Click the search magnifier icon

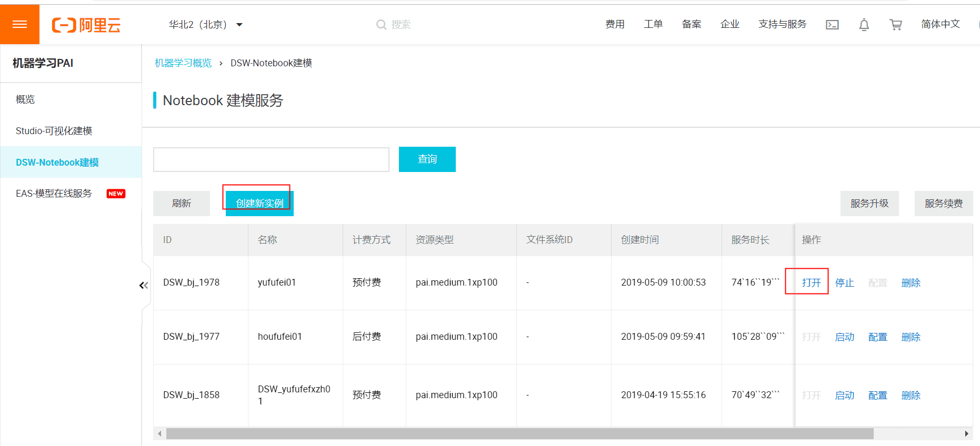pos(381,25)
